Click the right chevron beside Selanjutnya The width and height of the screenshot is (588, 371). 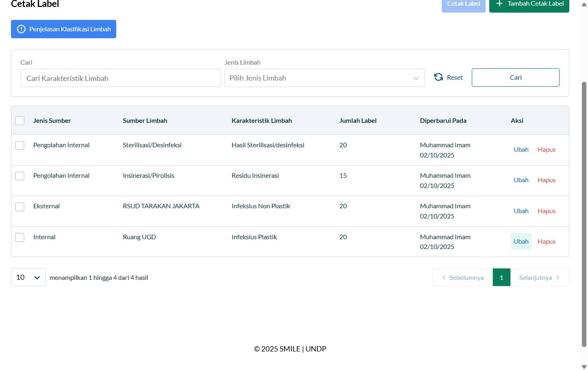pos(558,277)
